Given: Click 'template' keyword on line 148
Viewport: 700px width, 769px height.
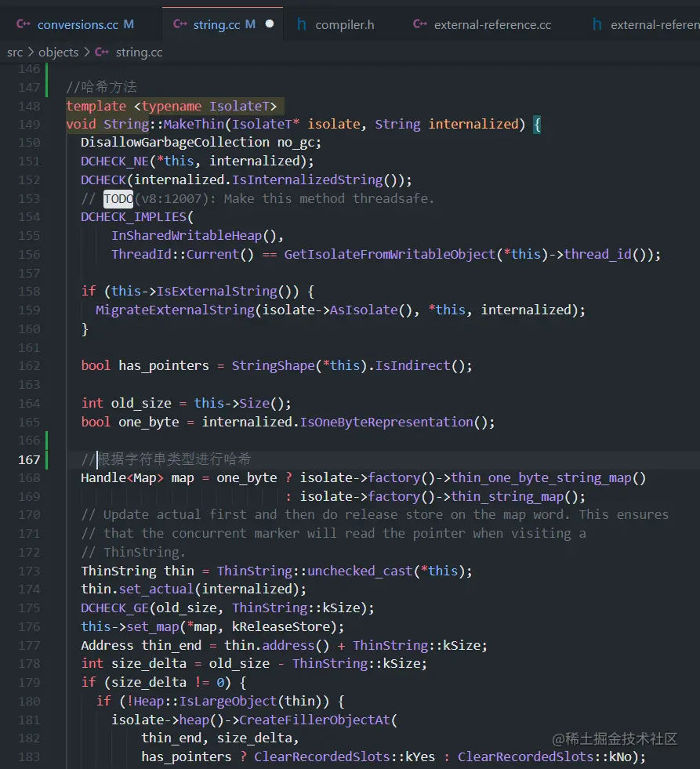Looking at the screenshot, I should coord(96,106).
